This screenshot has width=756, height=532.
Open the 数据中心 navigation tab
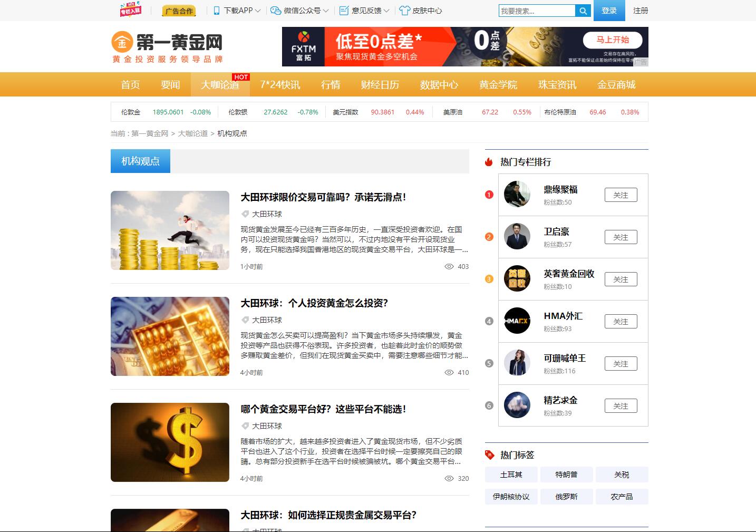pyautogui.click(x=439, y=85)
